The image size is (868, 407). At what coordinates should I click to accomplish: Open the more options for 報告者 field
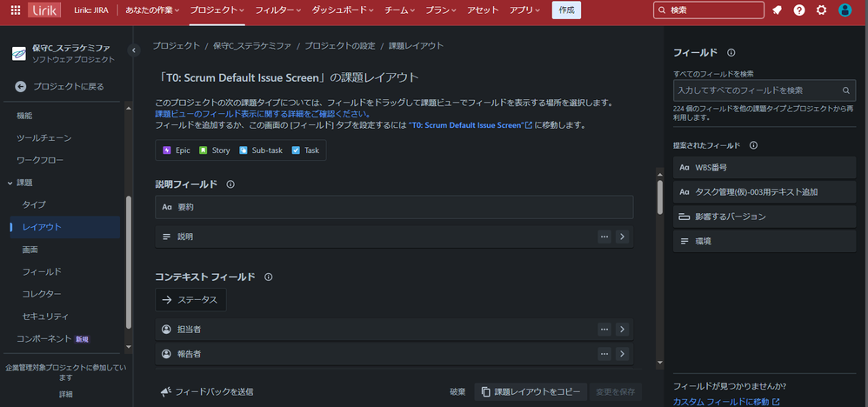click(x=604, y=353)
